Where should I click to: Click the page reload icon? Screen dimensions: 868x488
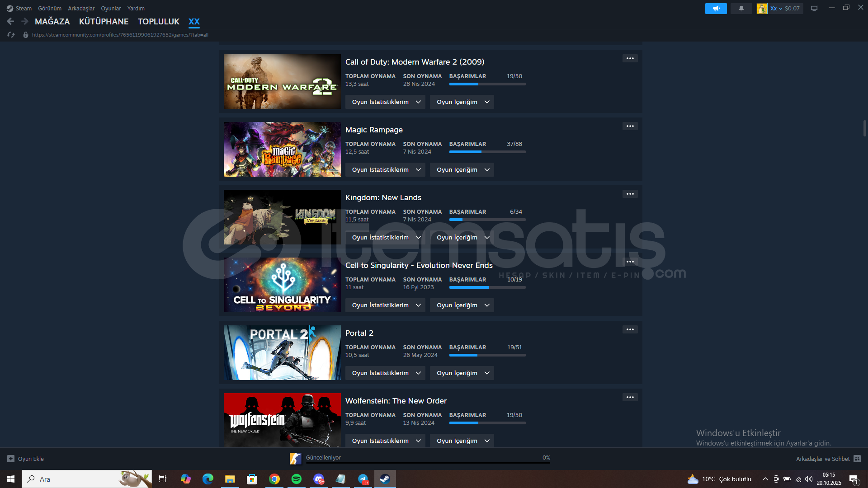(11, 35)
